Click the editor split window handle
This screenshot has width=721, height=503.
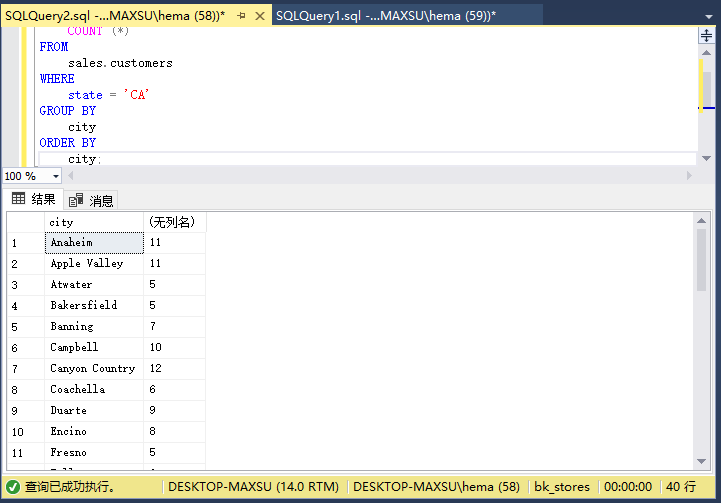pyautogui.click(x=706, y=35)
